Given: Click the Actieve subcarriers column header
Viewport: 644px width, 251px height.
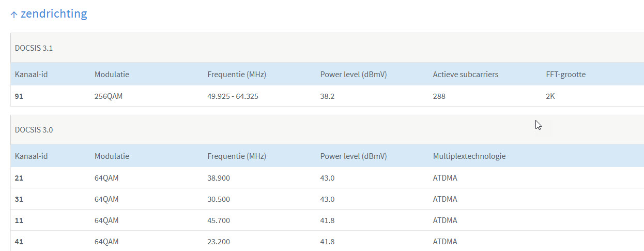Looking at the screenshot, I should click(x=465, y=75).
